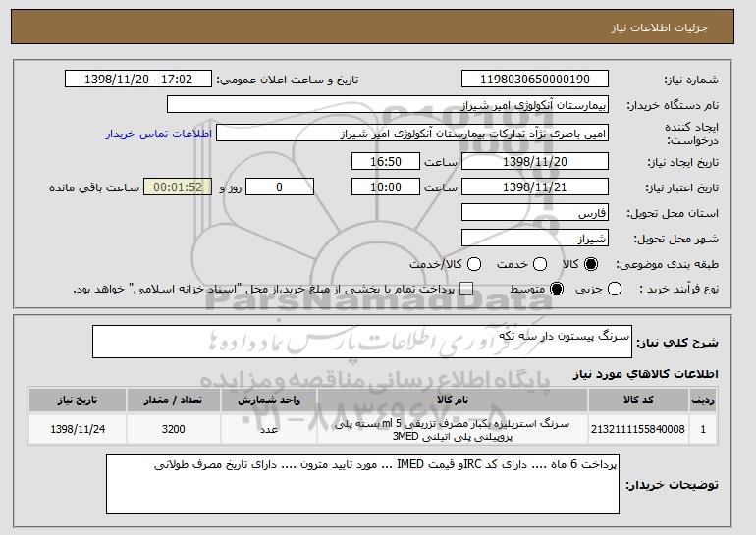Click the نام دستگاه خریدار label
756x535 pixels.
coord(673,105)
